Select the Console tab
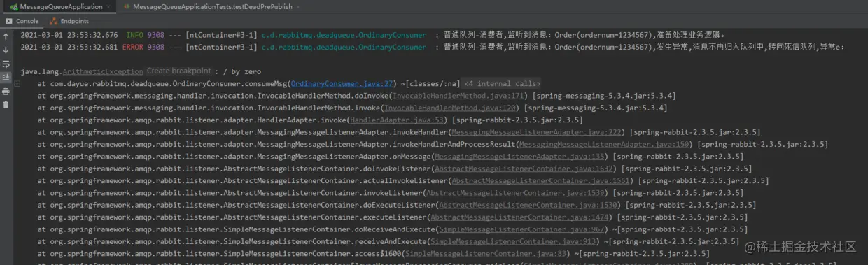Image resolution: width=868 pixels, height=265 pixels. pos(22,21)
